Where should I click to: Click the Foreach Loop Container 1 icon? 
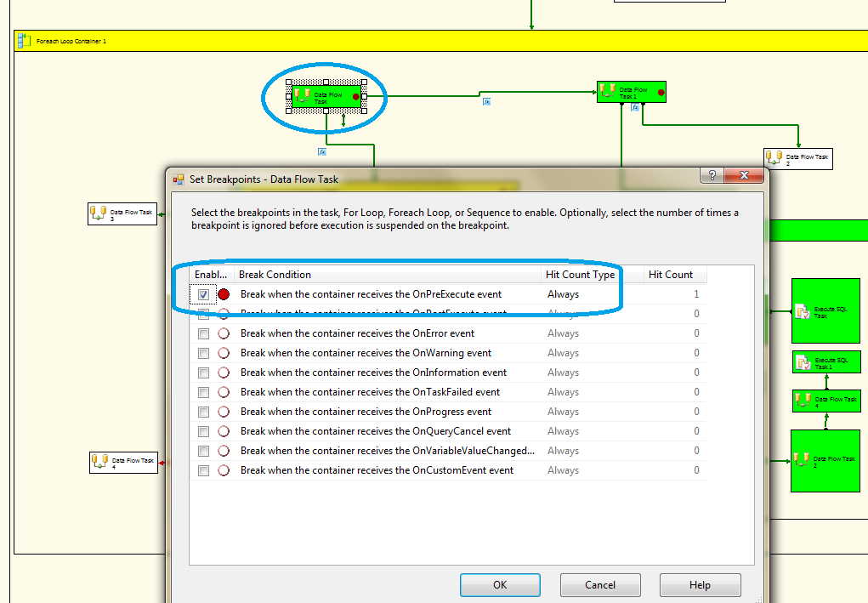point(24,40)
